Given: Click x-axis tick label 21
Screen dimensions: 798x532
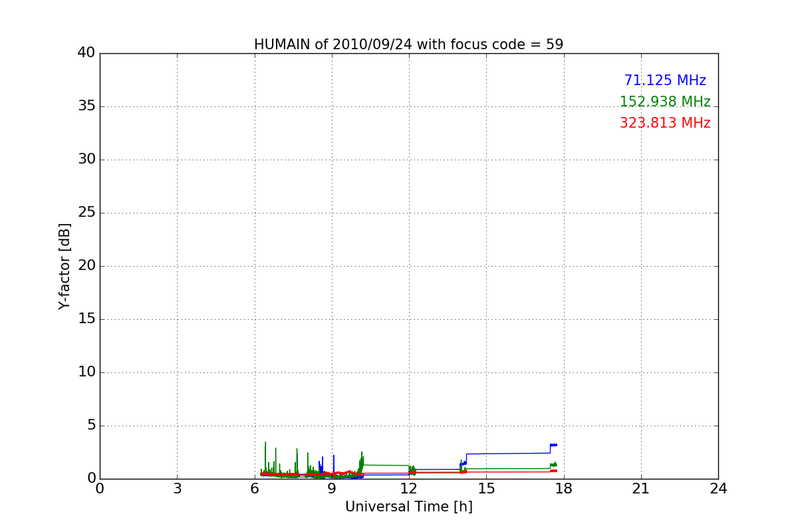Looking at the screenshot, I should (641, 489).
